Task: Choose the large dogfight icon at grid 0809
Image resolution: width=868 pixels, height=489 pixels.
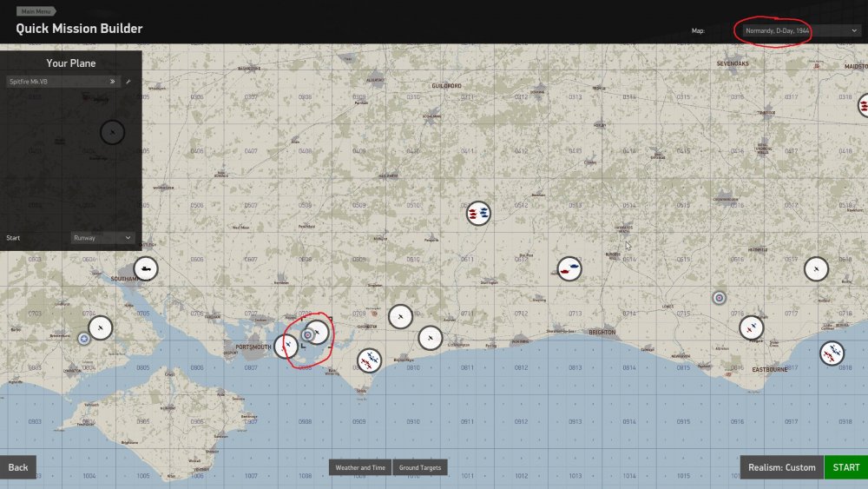Action: [x=369, y=360]
